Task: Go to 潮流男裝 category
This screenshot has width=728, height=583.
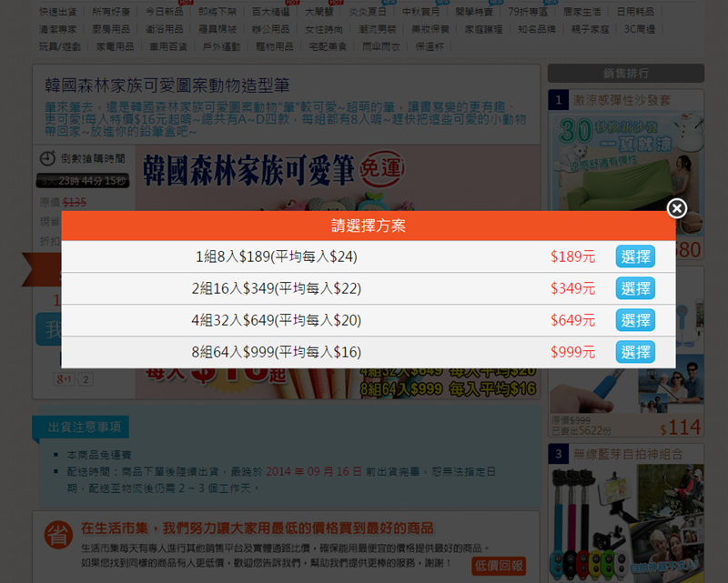Action: point(377,29)
